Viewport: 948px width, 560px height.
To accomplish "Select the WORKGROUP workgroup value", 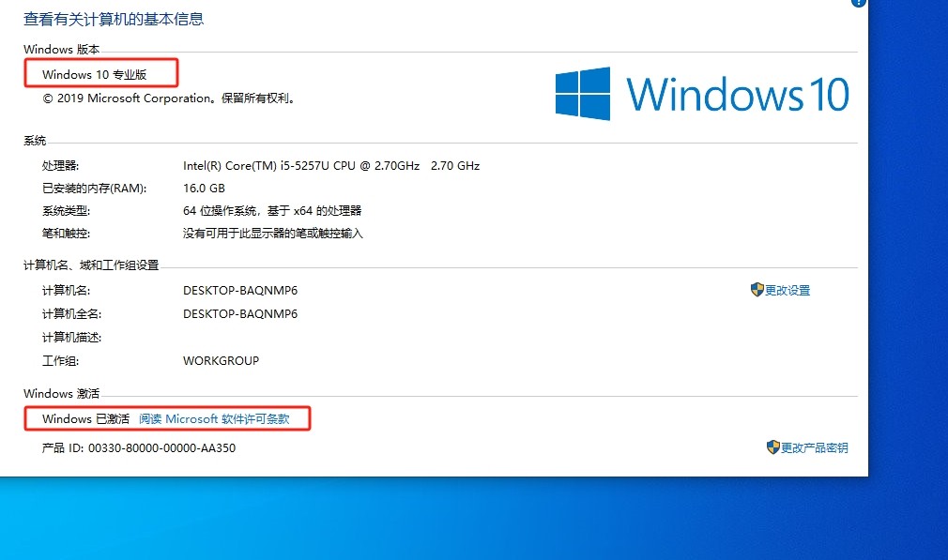I will [221, 360].
